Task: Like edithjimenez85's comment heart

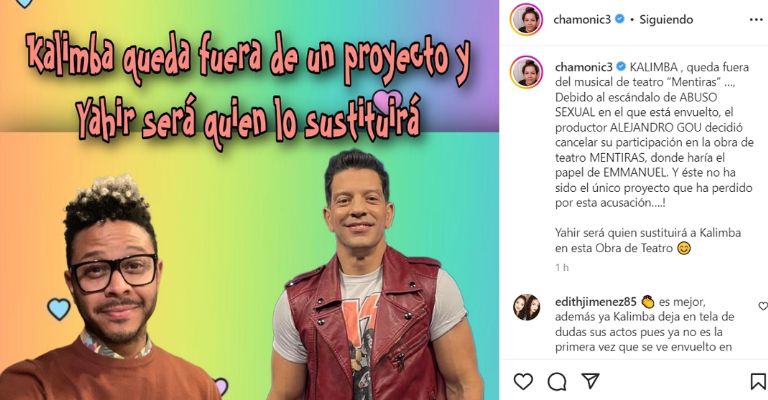Action: (x=763, y=306)
